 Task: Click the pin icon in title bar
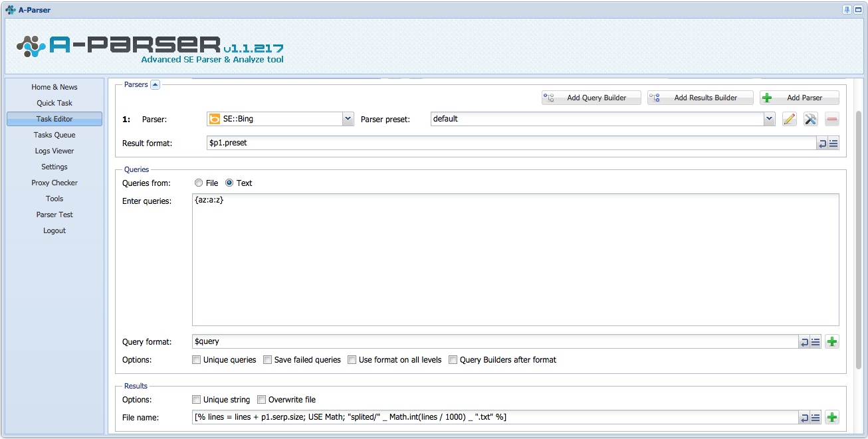pos(847,9)
